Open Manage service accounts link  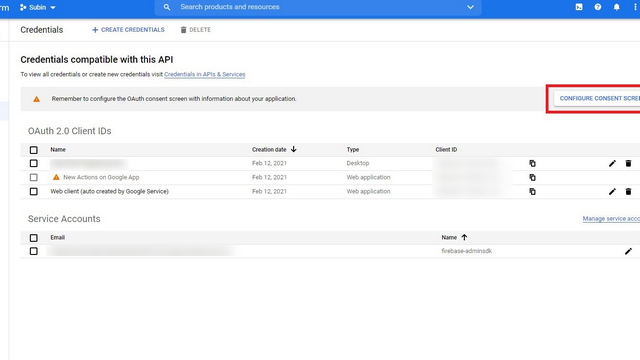[x=611, y=219]
